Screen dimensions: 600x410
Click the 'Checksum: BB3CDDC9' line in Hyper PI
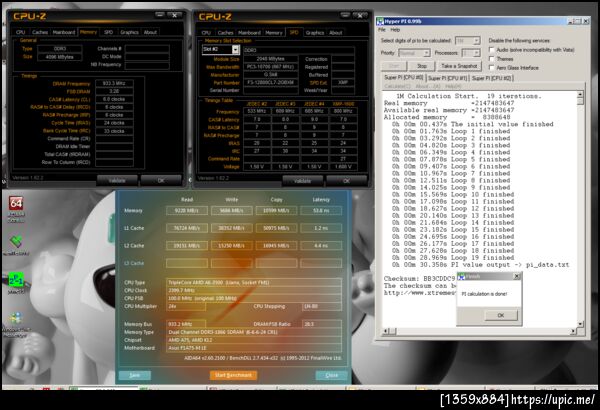(x=419, y=279)
